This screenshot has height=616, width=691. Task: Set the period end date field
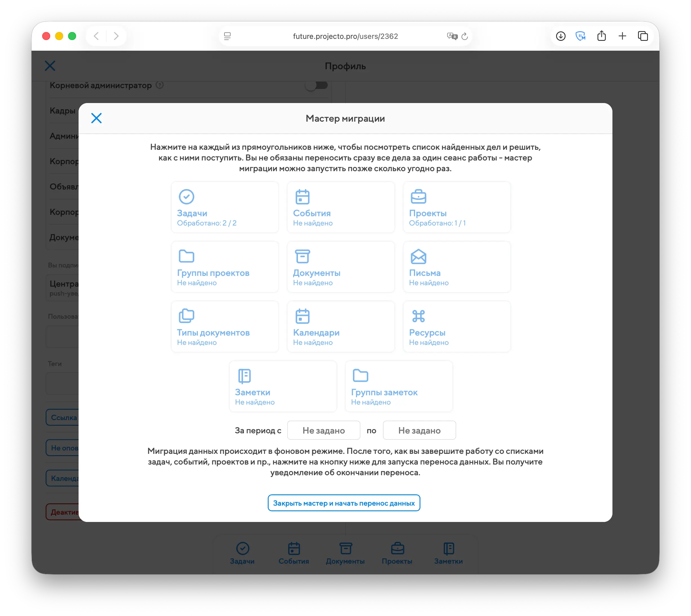coord(419,430)
